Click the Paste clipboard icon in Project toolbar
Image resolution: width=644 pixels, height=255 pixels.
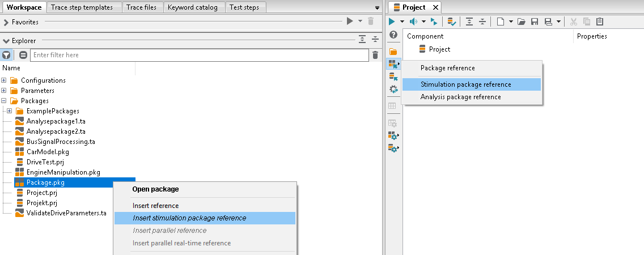pyautogui.click(x=600, y=22)
